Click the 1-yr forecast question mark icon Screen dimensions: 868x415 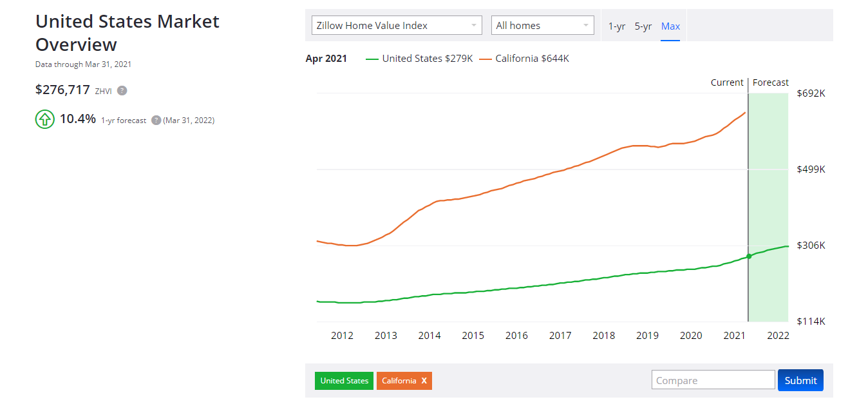tap(156, 120)
